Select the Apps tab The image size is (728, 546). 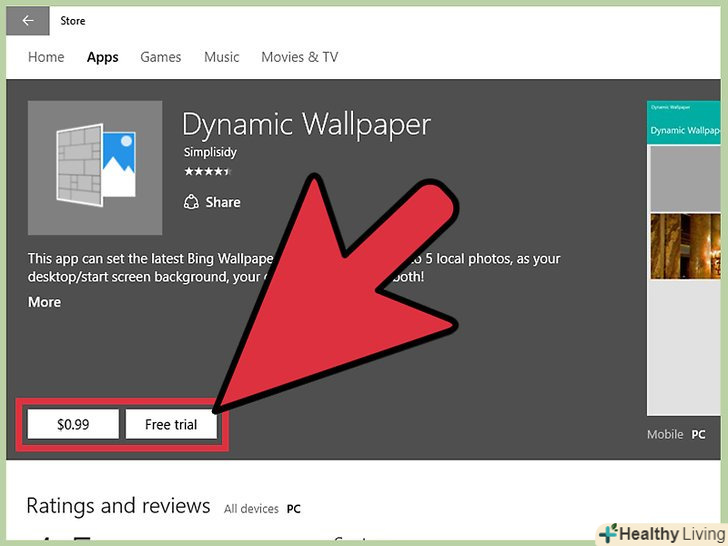coord(102,57)
